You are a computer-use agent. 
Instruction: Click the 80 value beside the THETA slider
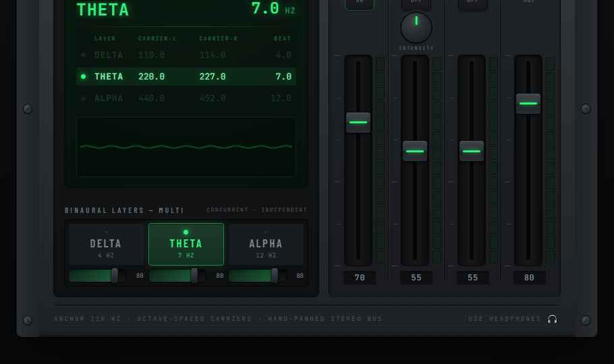coord(220,276)
